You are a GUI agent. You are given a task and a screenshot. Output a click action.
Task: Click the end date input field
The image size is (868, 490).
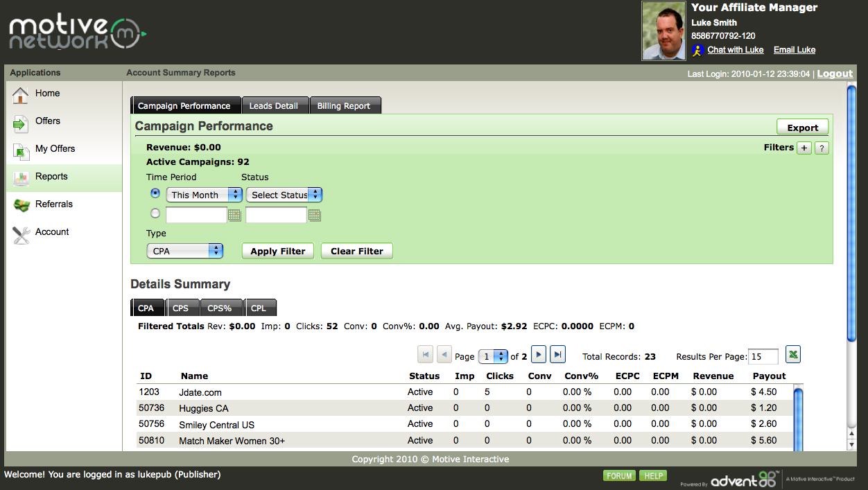pos(276,215)
